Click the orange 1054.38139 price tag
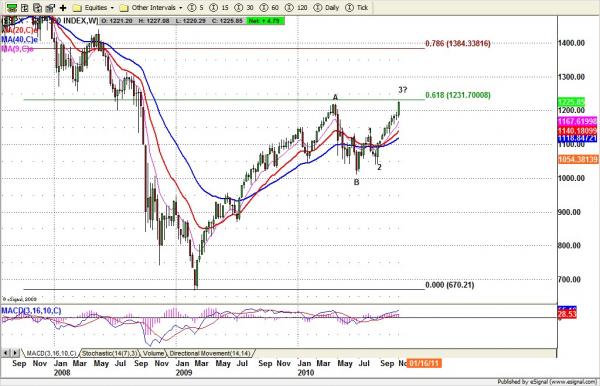This screenshot has height=386, width=600. [578, 159]
